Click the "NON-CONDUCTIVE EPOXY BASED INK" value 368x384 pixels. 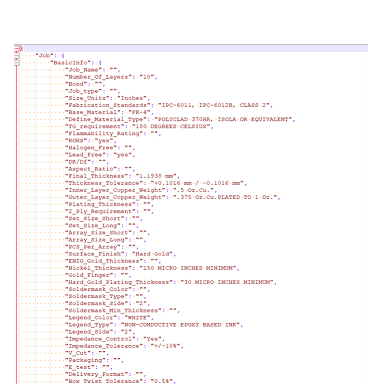click(x=180, y=325)
